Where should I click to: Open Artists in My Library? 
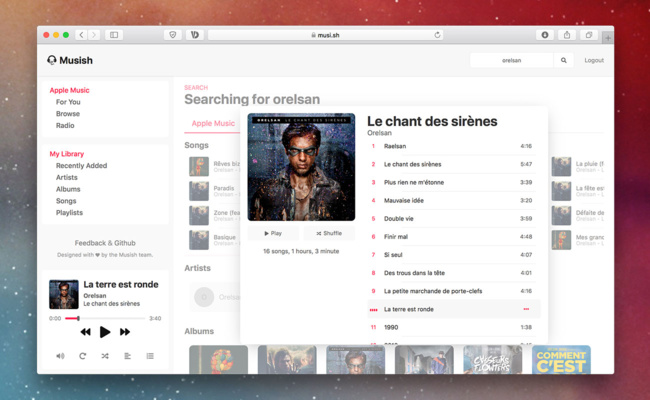pos(67,177)
